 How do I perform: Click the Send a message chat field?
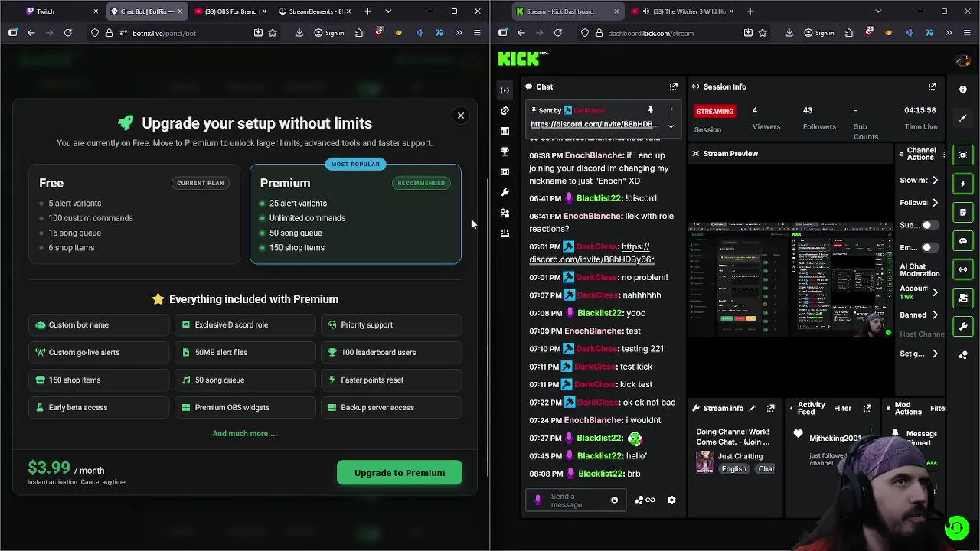click(576, 500)
